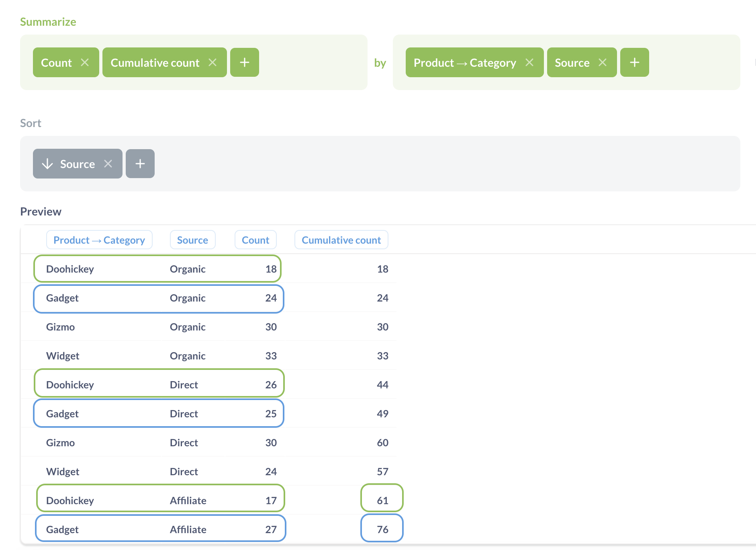The height and width of the screenshot is (550, 756).
Task: Click the cumulative count value 76
Action: coord(382,529)
